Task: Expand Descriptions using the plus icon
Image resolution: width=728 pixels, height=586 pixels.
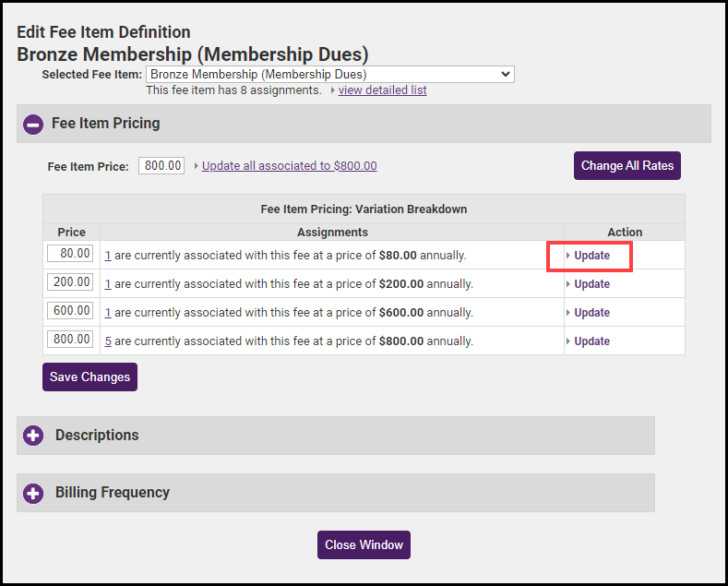Action: coord(33,436)
